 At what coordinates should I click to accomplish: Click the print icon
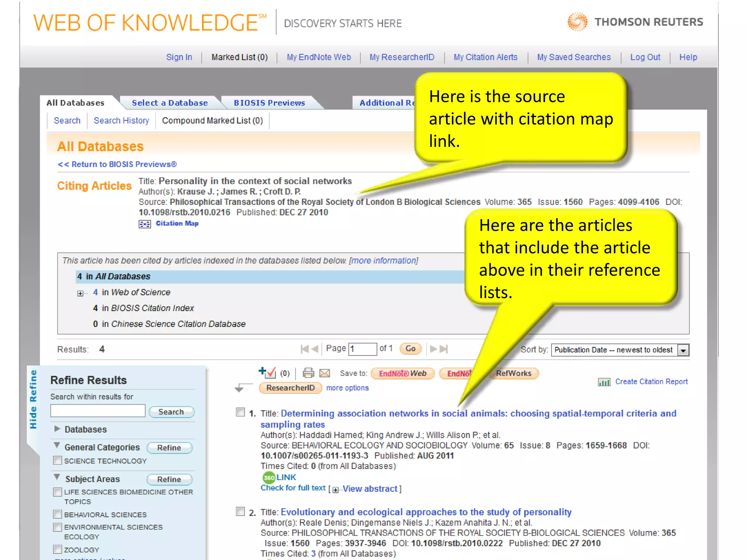[x=308, y=373]
